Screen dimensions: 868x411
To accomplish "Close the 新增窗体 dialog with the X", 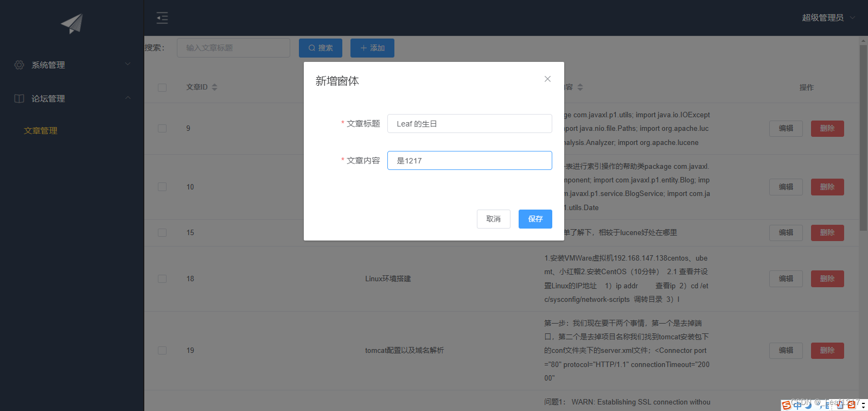I will tap(547, 79).
